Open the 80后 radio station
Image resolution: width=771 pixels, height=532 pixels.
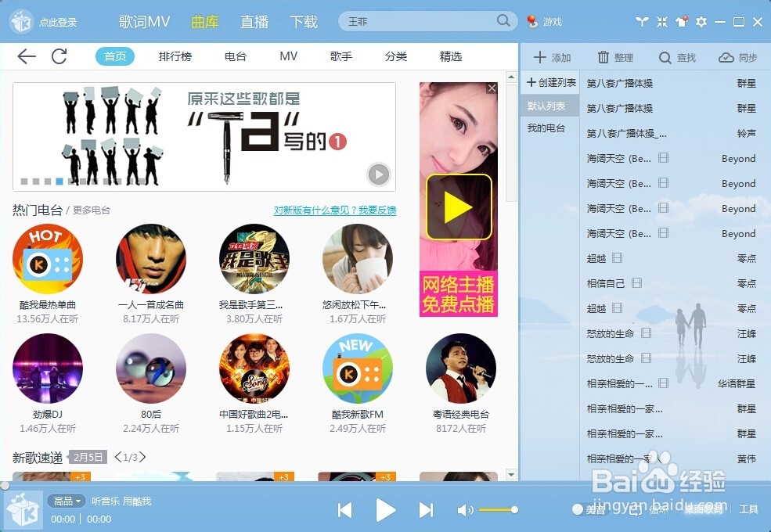coord(151,368)
